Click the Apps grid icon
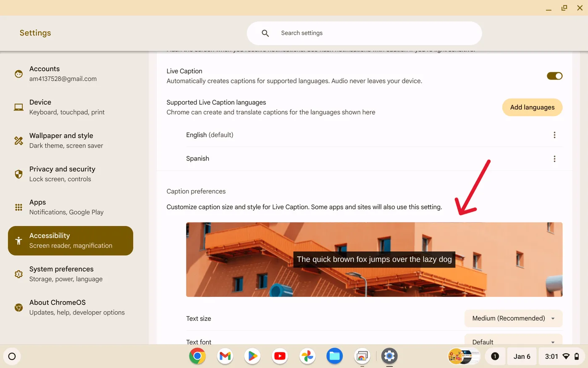 tap(18, 207)
